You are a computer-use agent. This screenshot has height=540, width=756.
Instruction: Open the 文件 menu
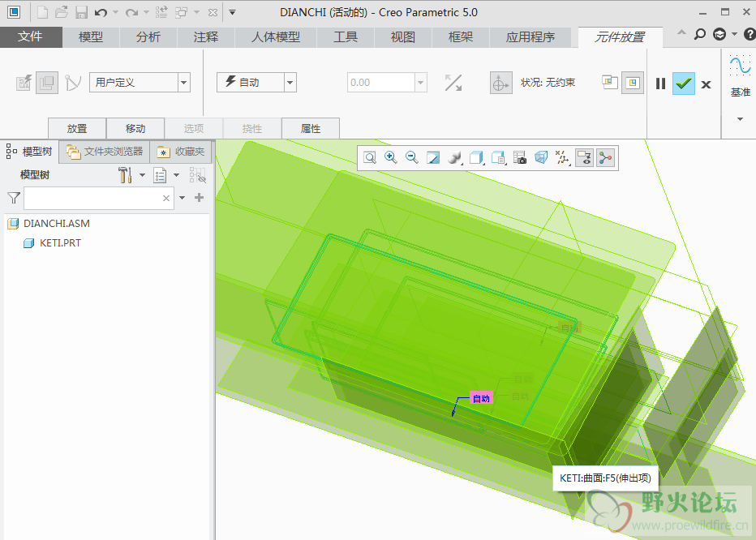[x=31, y=37]
